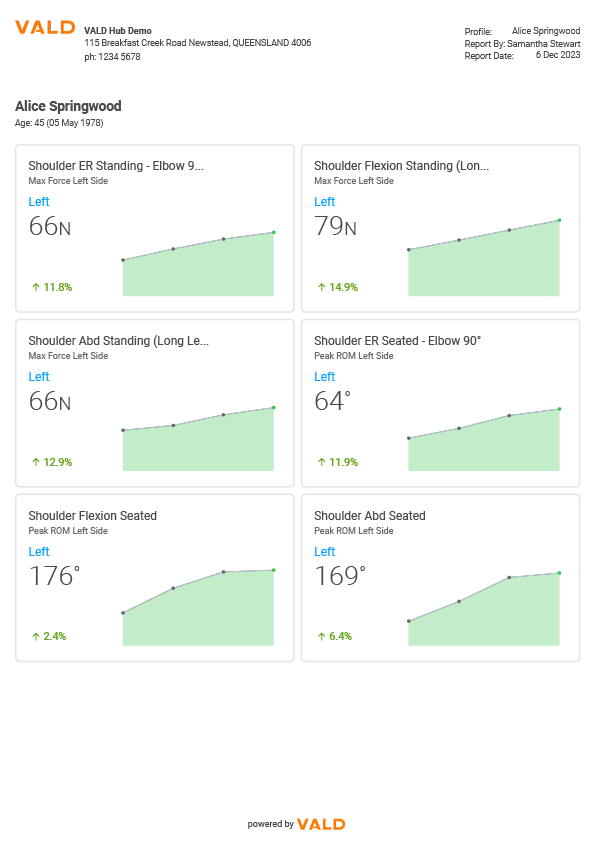Click the 11.9% upward arrow icon
Viewport: 595px width, 842px height.
click(x=322, y=462)
